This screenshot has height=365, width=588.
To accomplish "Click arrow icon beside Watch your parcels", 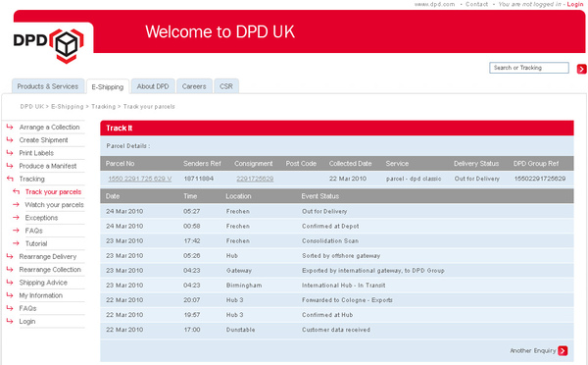I will coord(16,205).
